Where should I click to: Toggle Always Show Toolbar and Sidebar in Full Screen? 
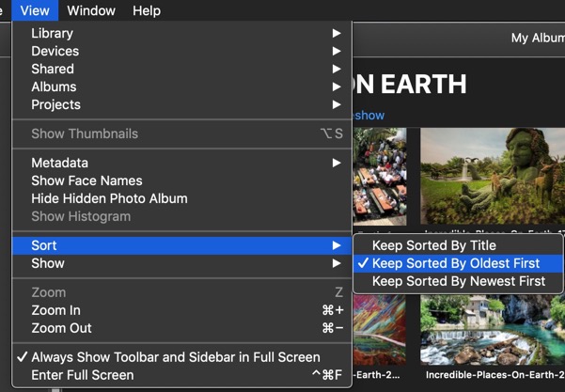(175, 357)
